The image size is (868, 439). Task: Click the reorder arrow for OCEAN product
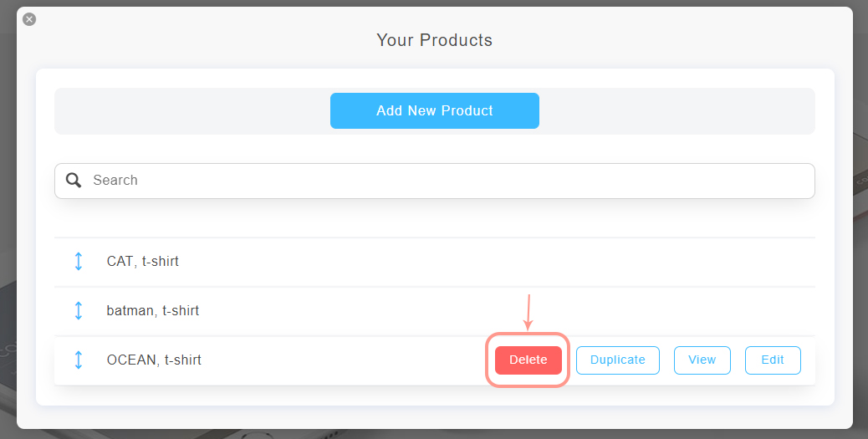click(x=79, y=360)
